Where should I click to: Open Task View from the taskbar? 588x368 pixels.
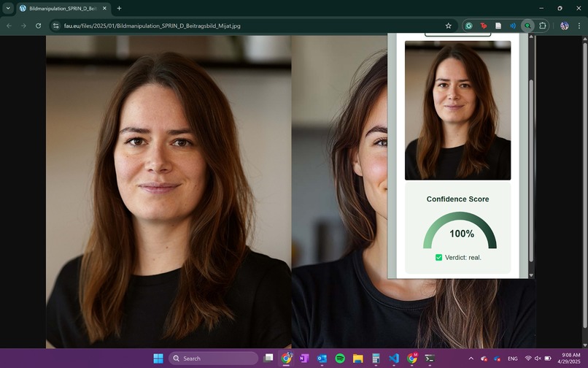click(268, 359)
